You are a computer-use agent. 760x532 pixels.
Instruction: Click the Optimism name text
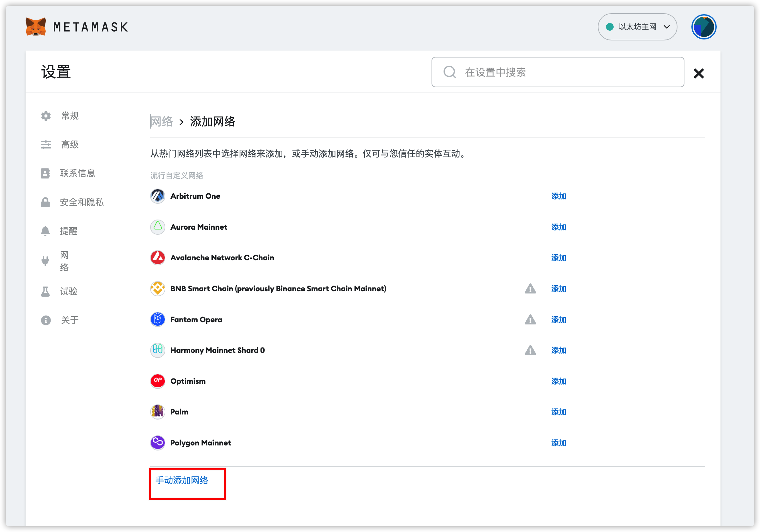click(188, 381)
